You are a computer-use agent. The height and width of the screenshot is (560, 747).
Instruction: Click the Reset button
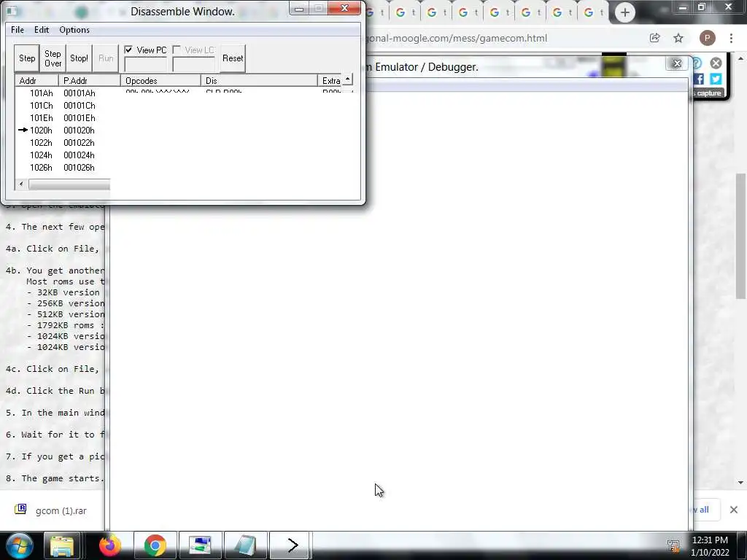[x=233, y=58]
